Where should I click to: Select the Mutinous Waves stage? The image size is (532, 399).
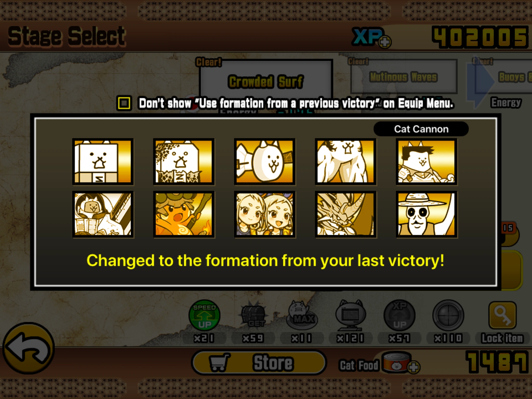click(404, 76)
